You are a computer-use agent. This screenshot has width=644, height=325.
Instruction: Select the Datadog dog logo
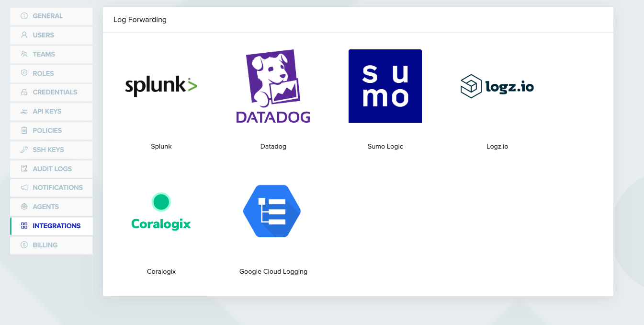click(x=273, y=86)
